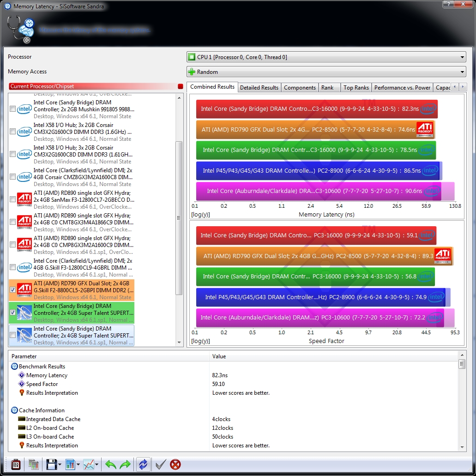Click reference list scroll-down arrow
This screenshot has height=476, width=476.
(179, 342)
